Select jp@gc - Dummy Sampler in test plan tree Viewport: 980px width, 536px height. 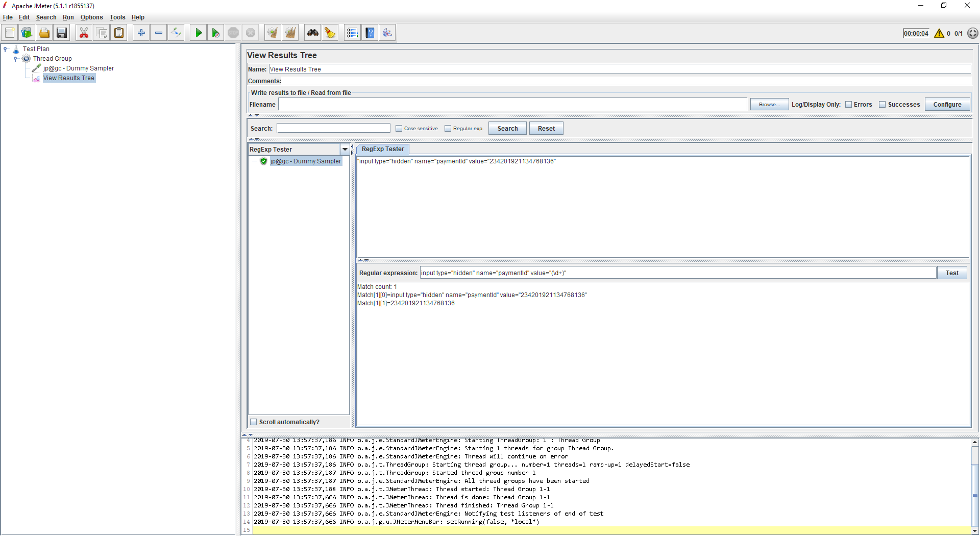point(79,68)
